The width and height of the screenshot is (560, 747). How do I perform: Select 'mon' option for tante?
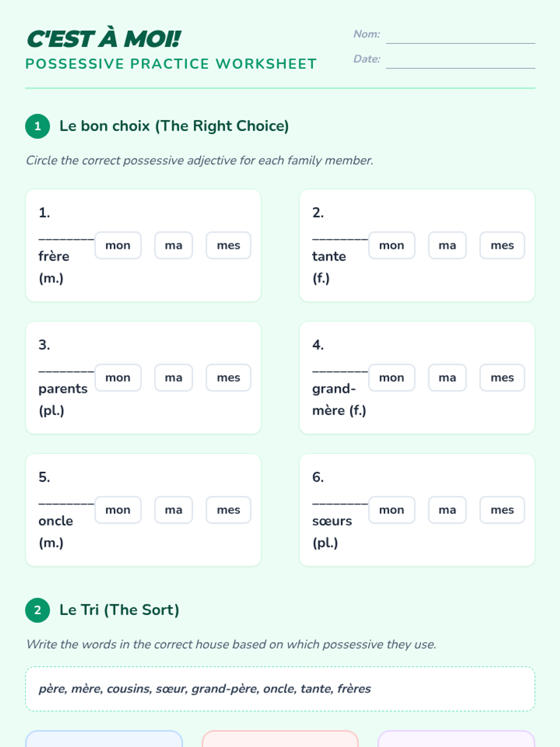coord(392,246)
